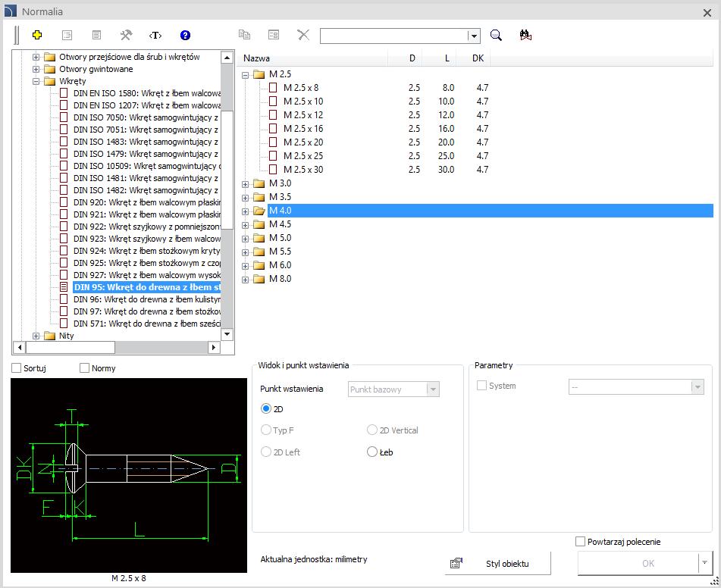Click the greyed lined-page icon before the hammer
This screenshot has height=588, width=721.
[x=96, y=35]
